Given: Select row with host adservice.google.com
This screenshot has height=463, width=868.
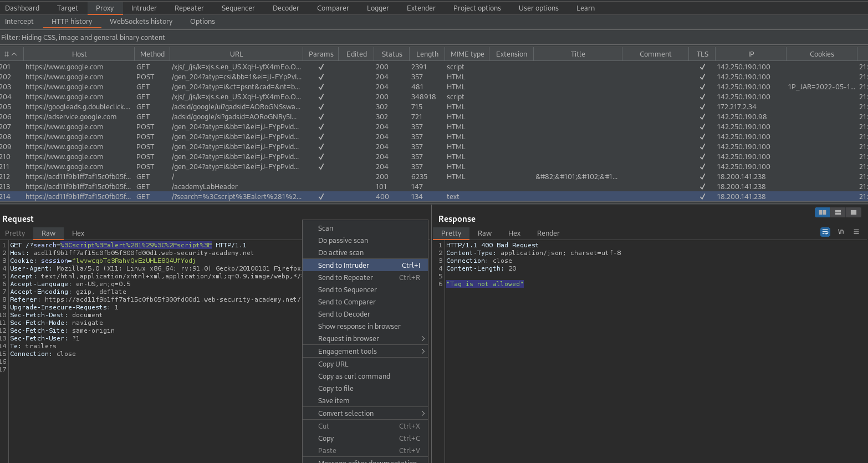Looking at the screenshot, I should [434, 116].
